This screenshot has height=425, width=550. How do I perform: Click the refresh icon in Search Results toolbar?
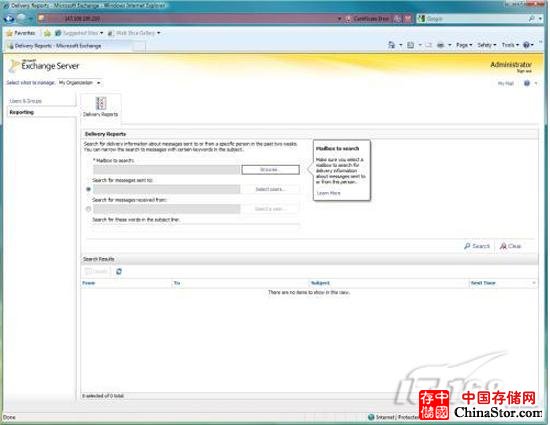[119, 271]
